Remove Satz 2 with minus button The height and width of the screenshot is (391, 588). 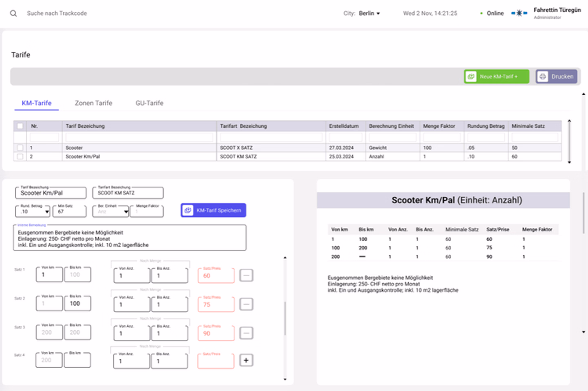click(x=246, y=304)
